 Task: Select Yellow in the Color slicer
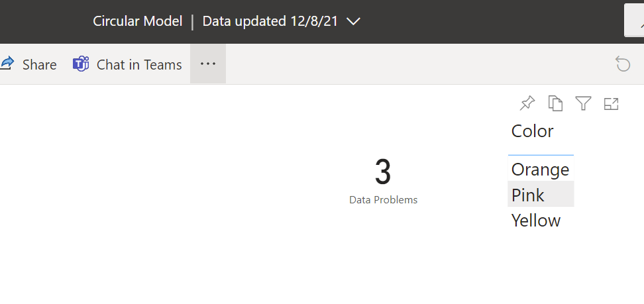click(x=535, y=220)
